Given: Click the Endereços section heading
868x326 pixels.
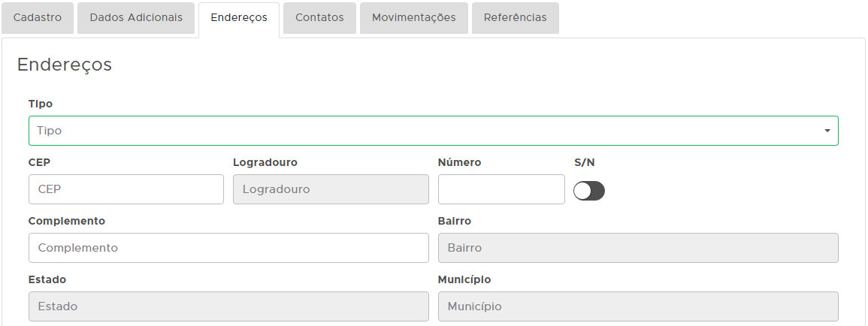Looking at the screenshot, I should point(65,65).
